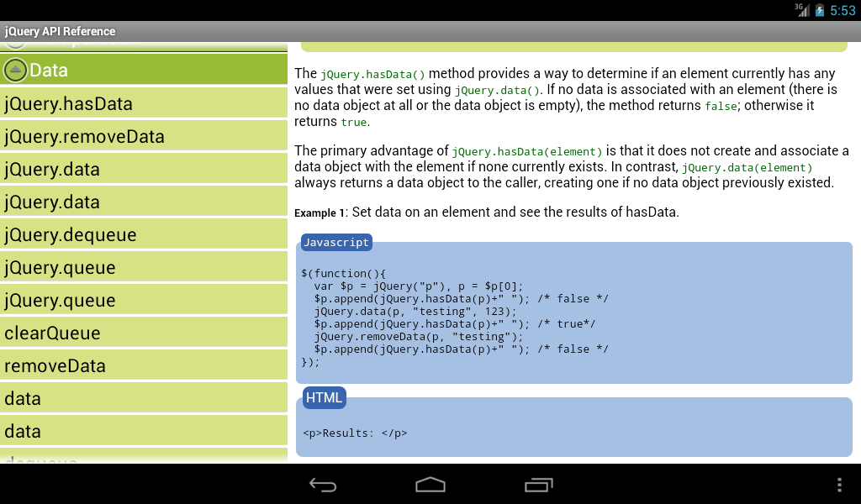Tap the green 'false' inline code word

pyautogui.click(x=721, y=107)
